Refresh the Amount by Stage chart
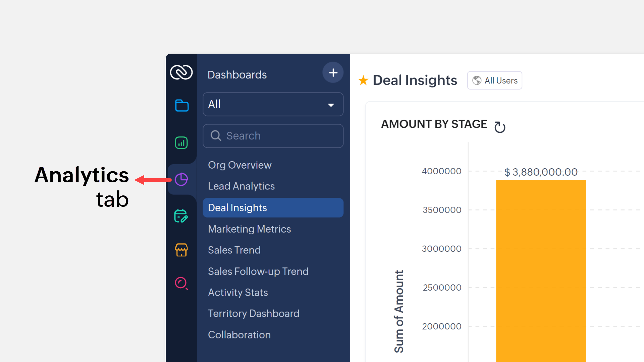Image resolution: width=644 pixels, height=362 pixels. click(500, 127)
